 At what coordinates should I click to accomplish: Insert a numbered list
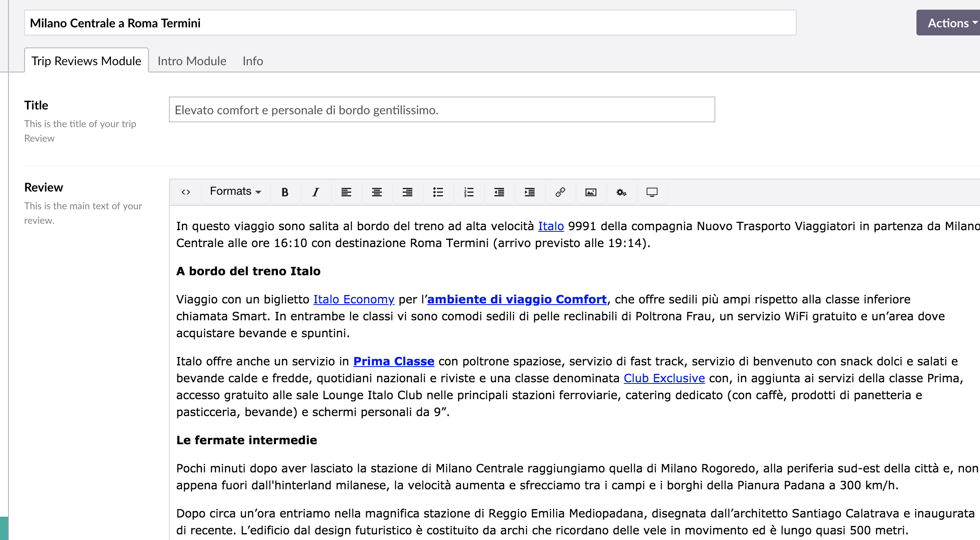[x=468, y=192]
